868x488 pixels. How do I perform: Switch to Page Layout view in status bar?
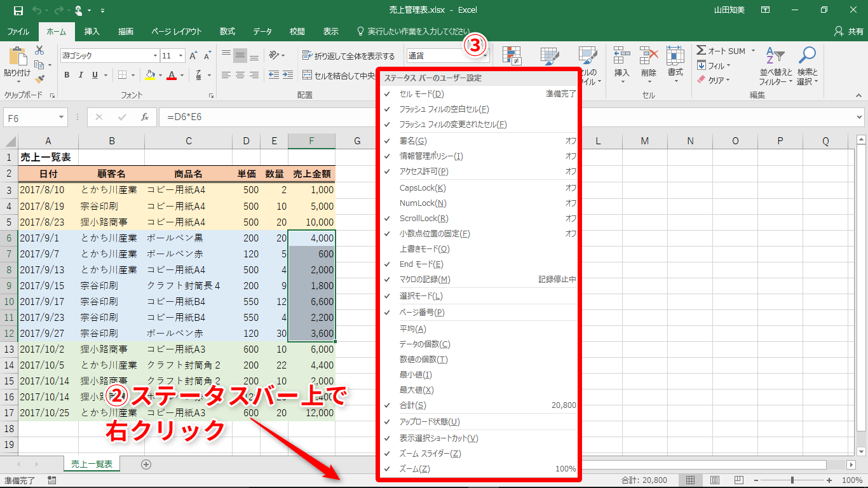(x=715, y=480)
